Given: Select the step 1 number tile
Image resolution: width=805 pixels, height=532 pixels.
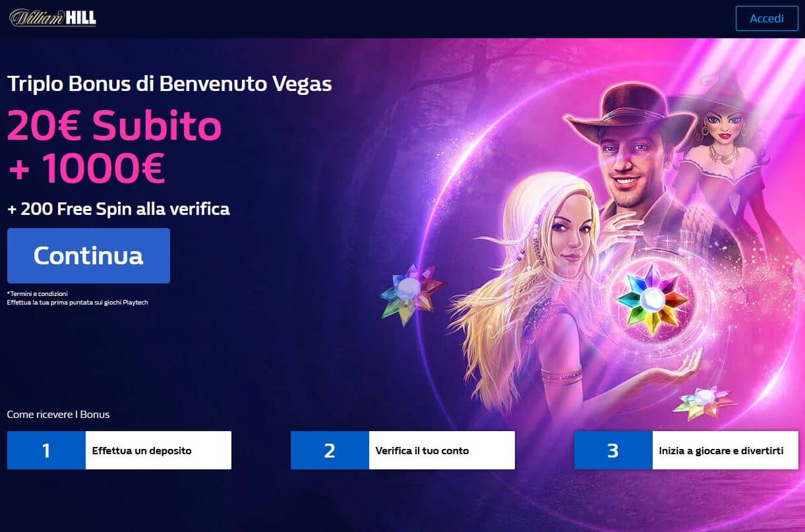Looking at the screenshot, I should (x=46, y=450).
